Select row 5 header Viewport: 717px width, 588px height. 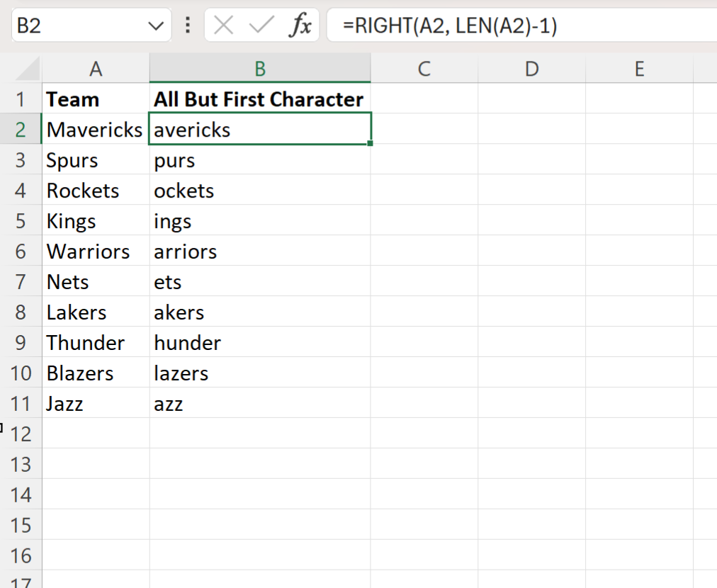click(x=21, y=221)
